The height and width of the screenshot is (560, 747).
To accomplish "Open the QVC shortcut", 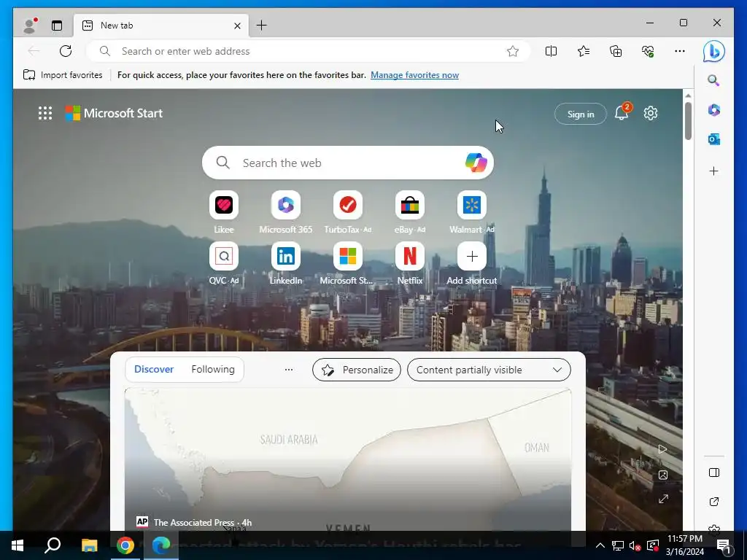I will pos(224,263).
